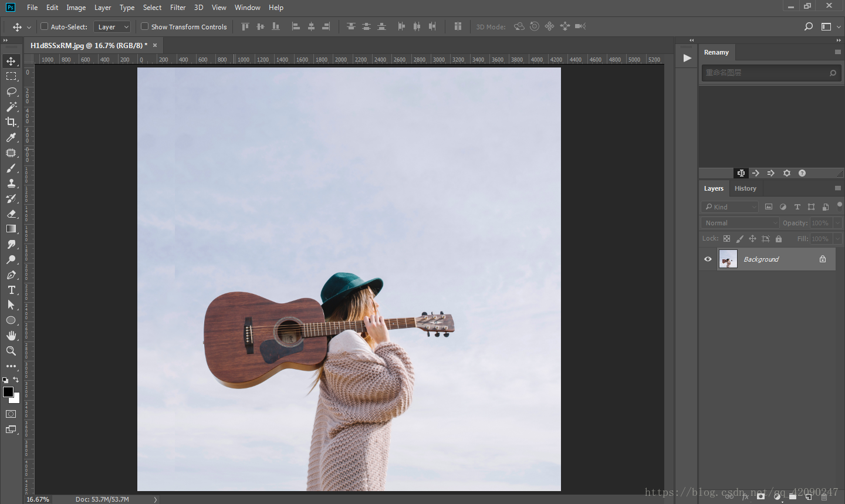
Task: Select the Rectangular Marquee tool
Action: pyautogui.click(x=11, y=76)
